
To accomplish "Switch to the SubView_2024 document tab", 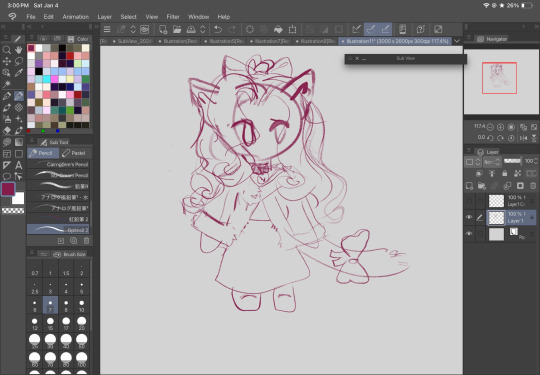I will tap(132, 41).
